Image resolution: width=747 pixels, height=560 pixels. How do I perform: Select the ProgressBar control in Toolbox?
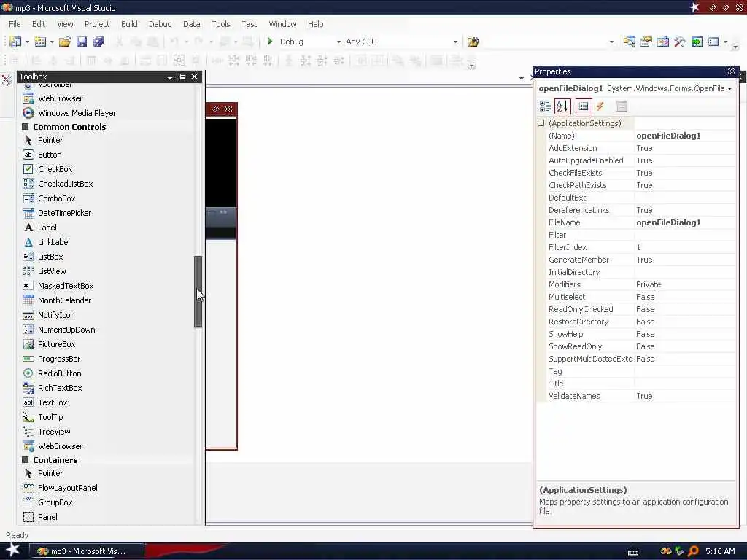coord(52,359)
